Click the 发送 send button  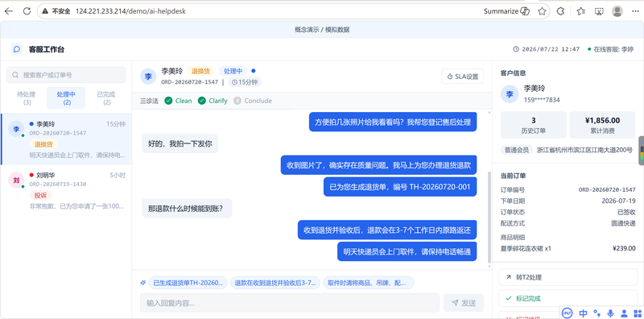[464, 303]
